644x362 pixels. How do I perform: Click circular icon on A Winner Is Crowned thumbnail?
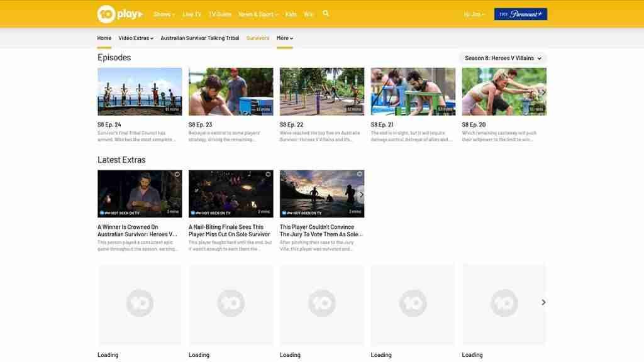click(177, 175)
